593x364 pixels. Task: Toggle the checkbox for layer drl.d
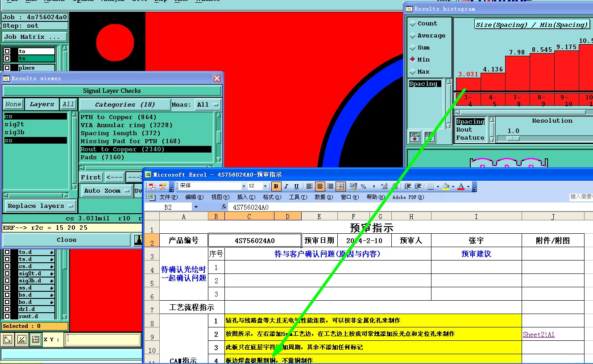pos(7,309)
